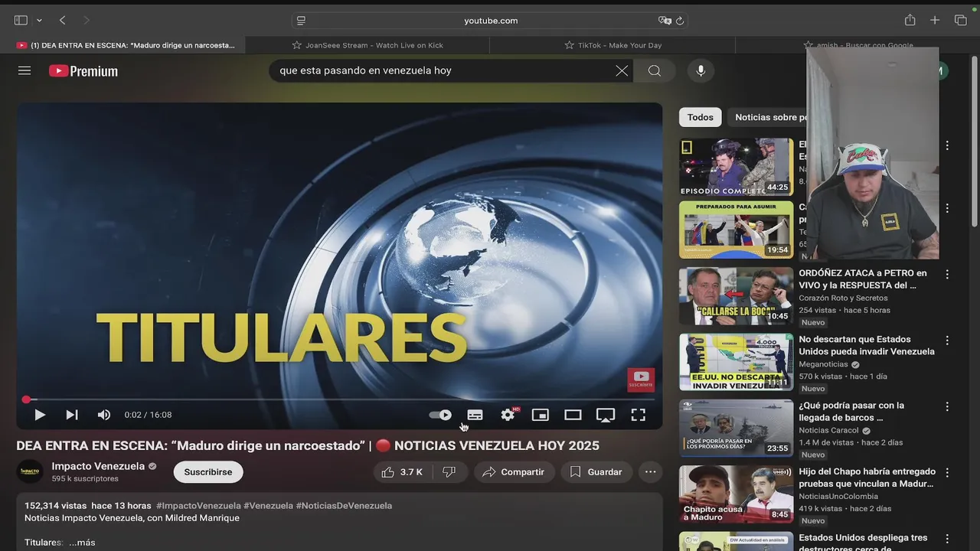Open options for ORDÓÑEZ ATACA a PETRO video
This screenshot has height=551, width=980.
point(947,274)
